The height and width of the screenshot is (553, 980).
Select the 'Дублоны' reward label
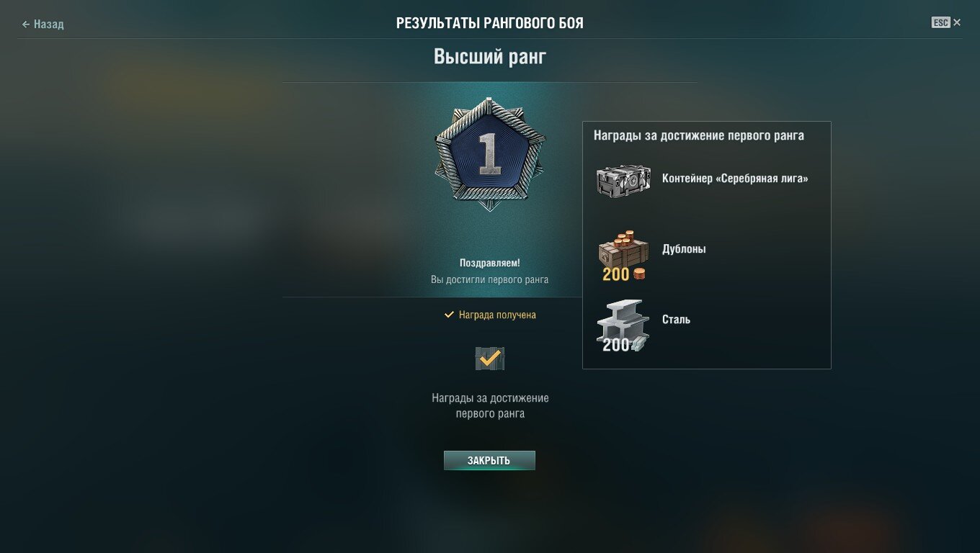pos(684,249)
